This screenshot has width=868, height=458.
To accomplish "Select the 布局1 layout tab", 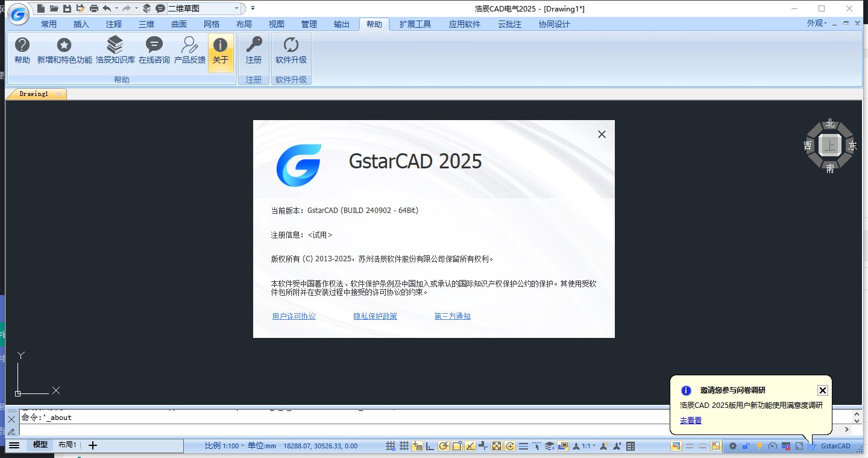I will point(67,445).
